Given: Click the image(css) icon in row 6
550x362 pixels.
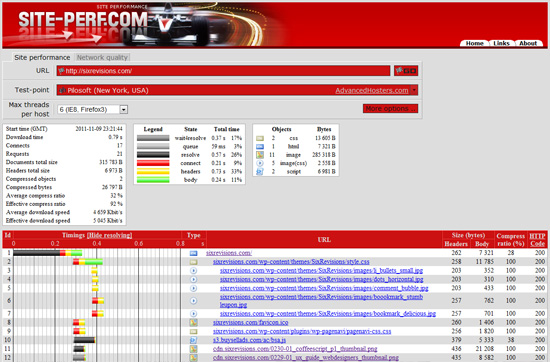Looking at the screenshot, I should click(193, 301).
